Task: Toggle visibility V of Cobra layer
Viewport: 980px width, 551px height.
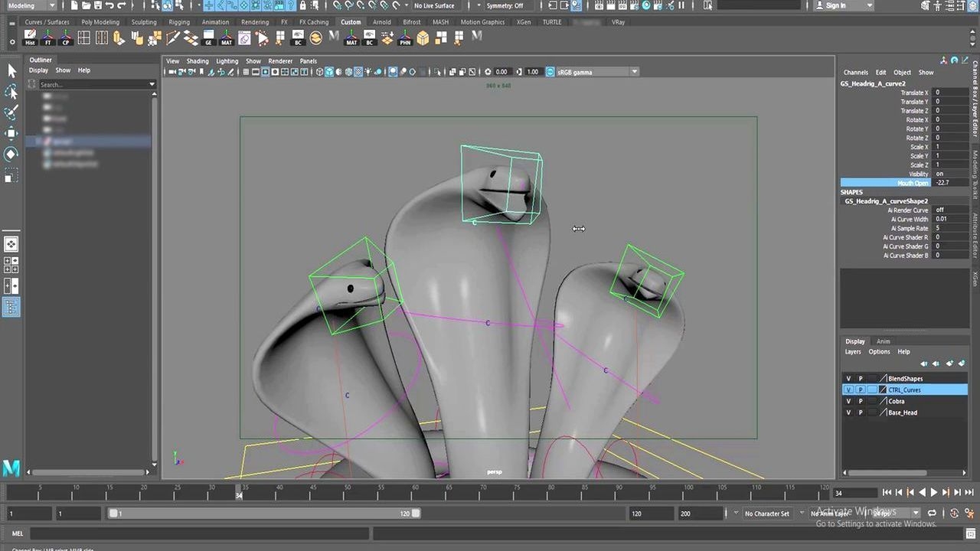Action: (x=848, y=401)
